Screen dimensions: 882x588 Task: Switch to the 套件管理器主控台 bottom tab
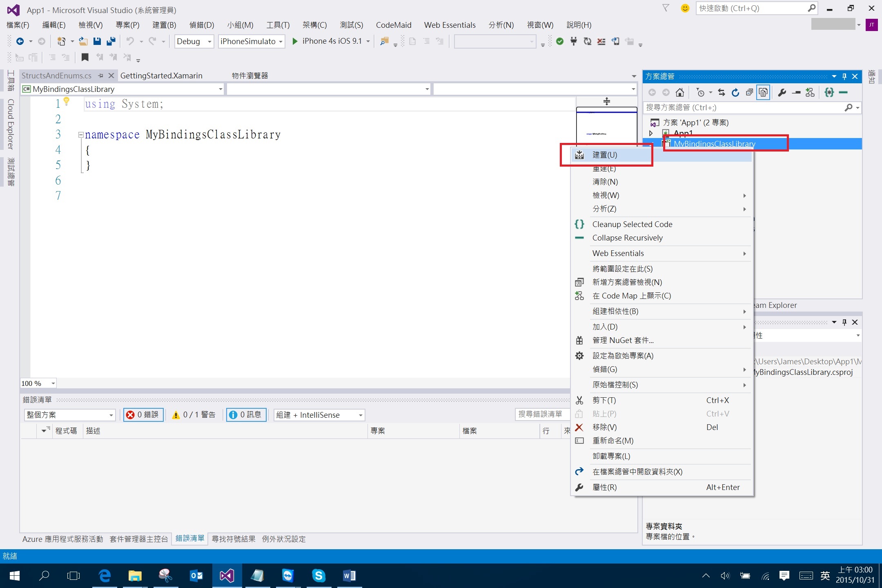(x=138, y=539)
